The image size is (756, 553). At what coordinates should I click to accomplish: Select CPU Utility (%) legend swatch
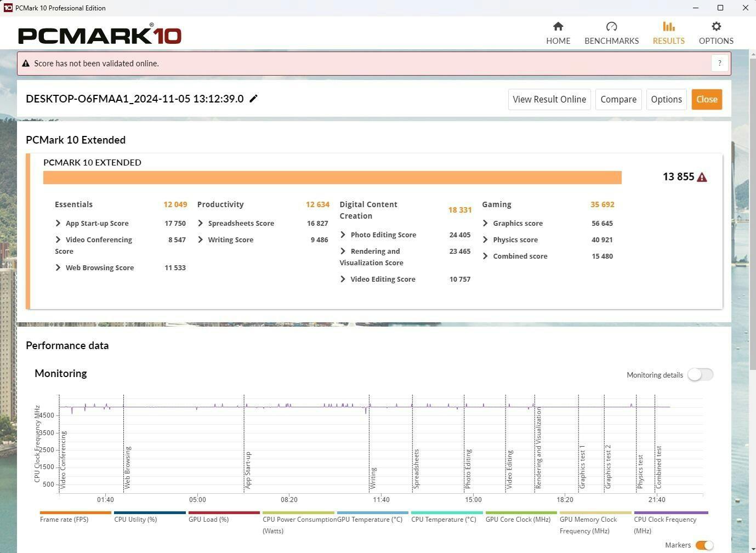tap(150, 513)
